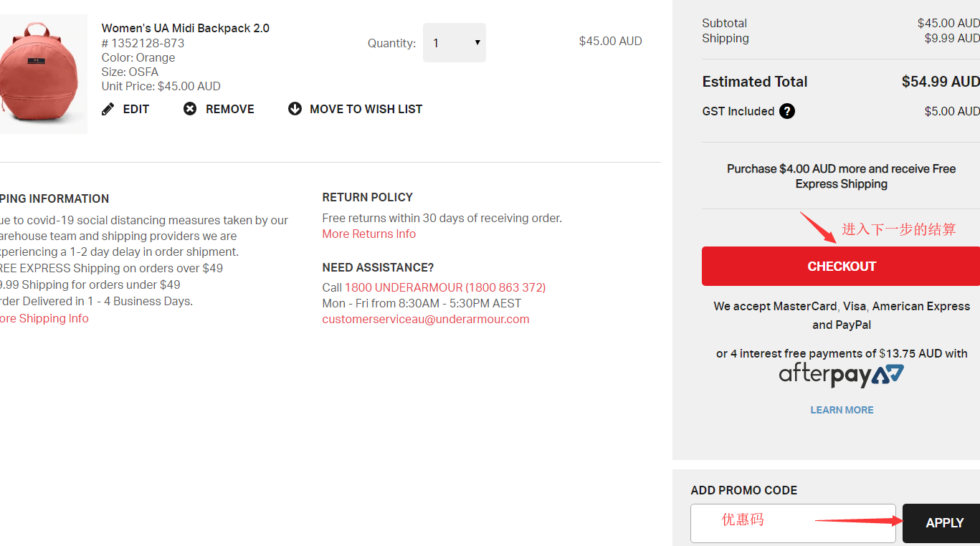Click the REMOVE text label
This screenshot has height=546, width=980.
230,109
